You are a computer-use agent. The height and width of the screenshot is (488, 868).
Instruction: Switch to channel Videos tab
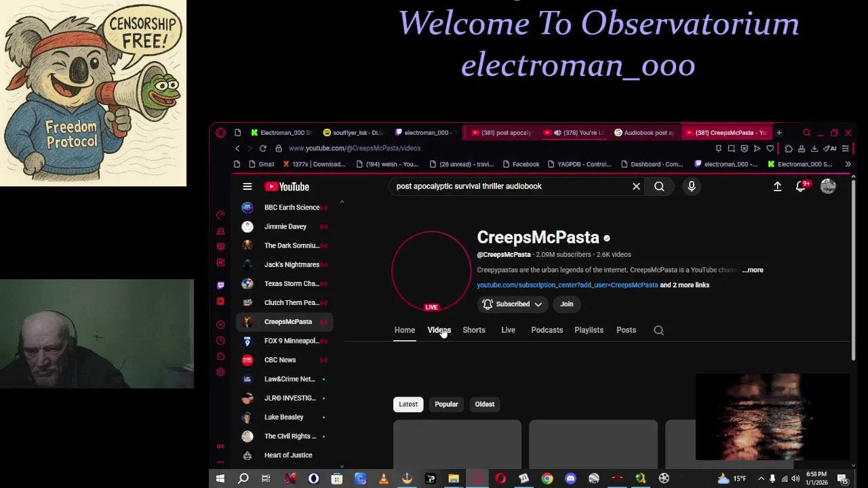click(439, 330)
